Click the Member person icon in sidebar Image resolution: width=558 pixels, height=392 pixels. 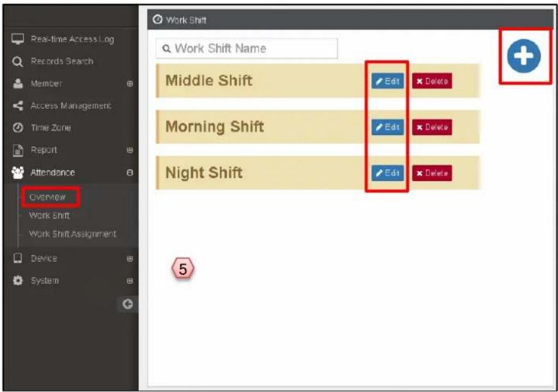[x=18, y=84]
